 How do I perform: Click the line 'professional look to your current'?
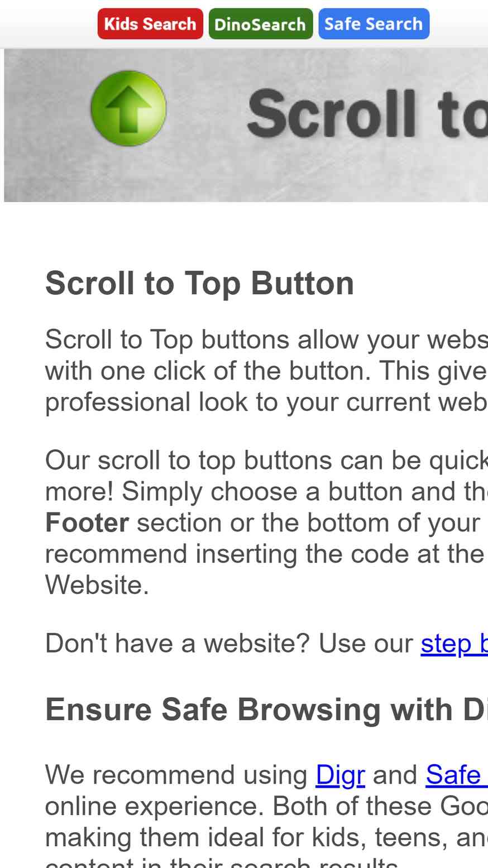[x=266, y=402]
